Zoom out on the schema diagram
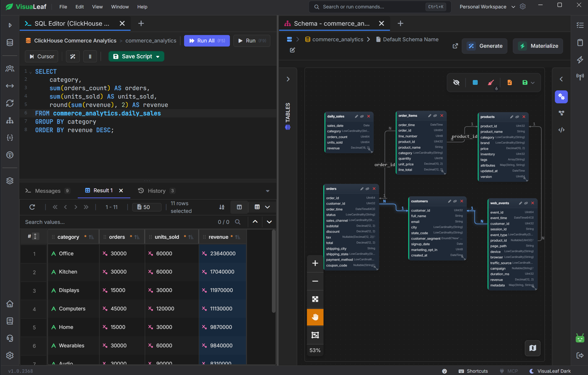The image size is (588, 375). coord(315,281)
